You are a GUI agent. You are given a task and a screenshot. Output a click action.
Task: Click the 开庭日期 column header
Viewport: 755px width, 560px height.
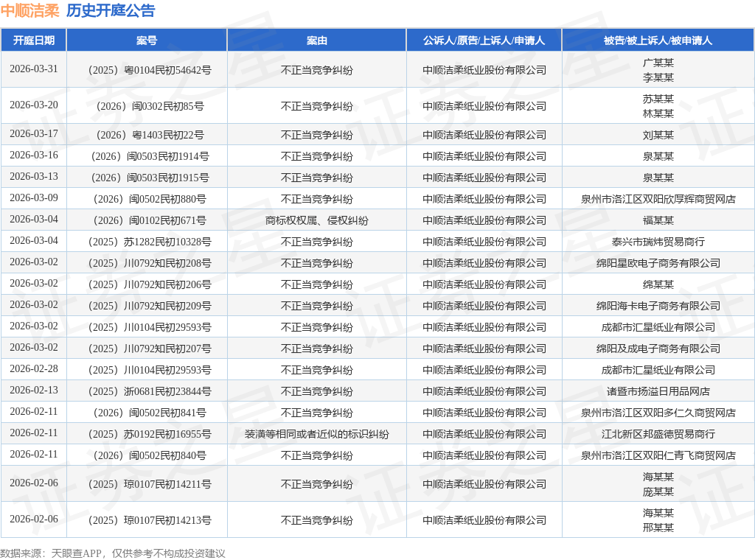coord(34,41)
